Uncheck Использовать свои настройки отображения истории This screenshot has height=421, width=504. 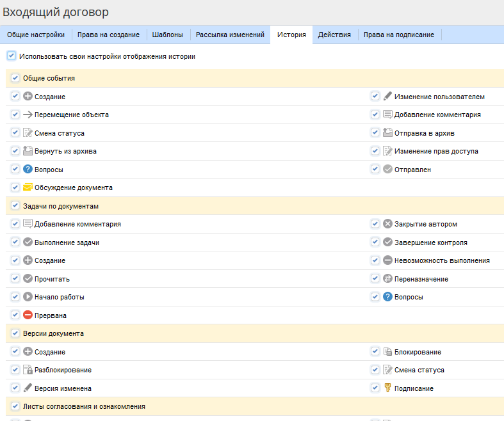tap(12, 56)
